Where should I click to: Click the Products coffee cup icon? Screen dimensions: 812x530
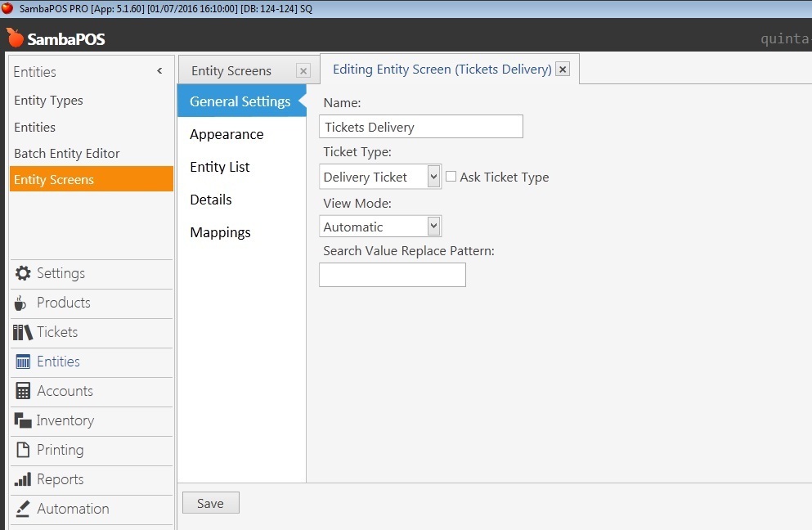pyautogui.click(x=20, y=303)
